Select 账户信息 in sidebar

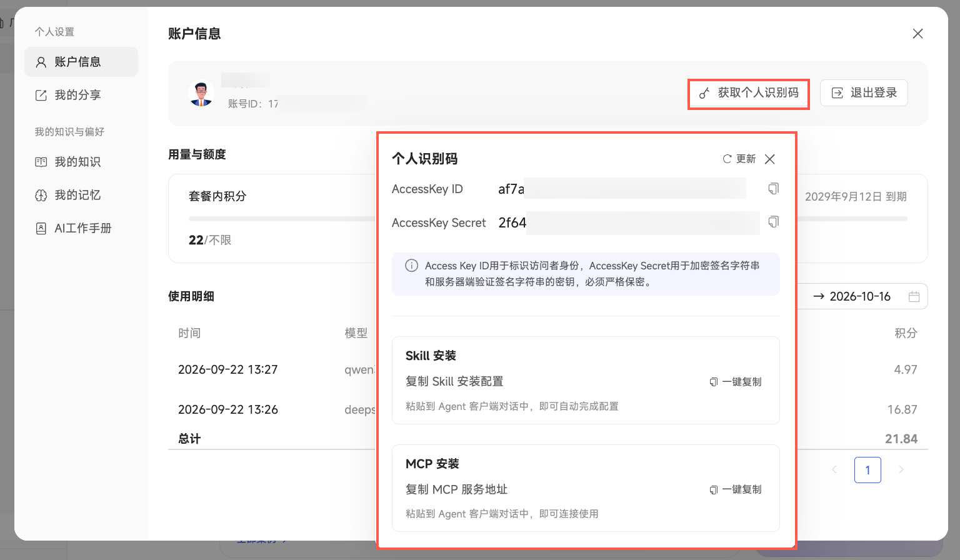pyautogui.click(x=81, y=62)
